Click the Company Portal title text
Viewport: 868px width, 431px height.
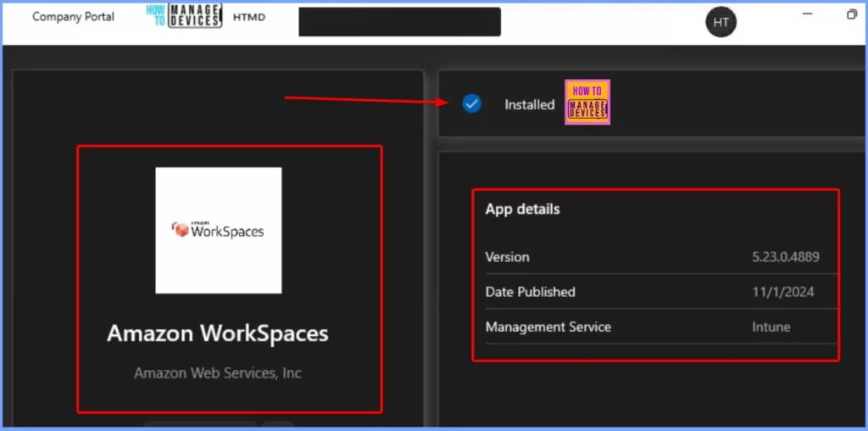pos(73,17)
